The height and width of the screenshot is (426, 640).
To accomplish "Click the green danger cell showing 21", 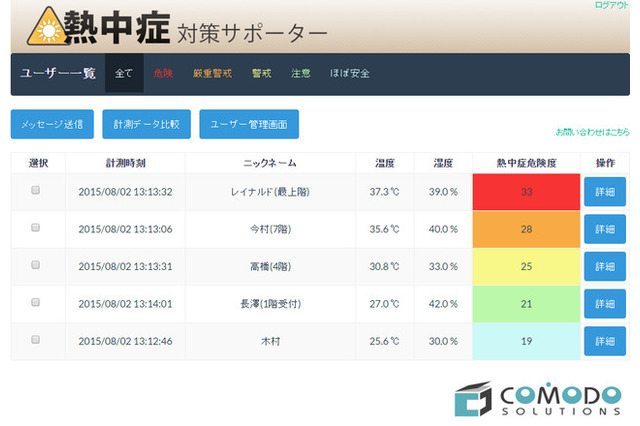I will (x=527, y=304).
